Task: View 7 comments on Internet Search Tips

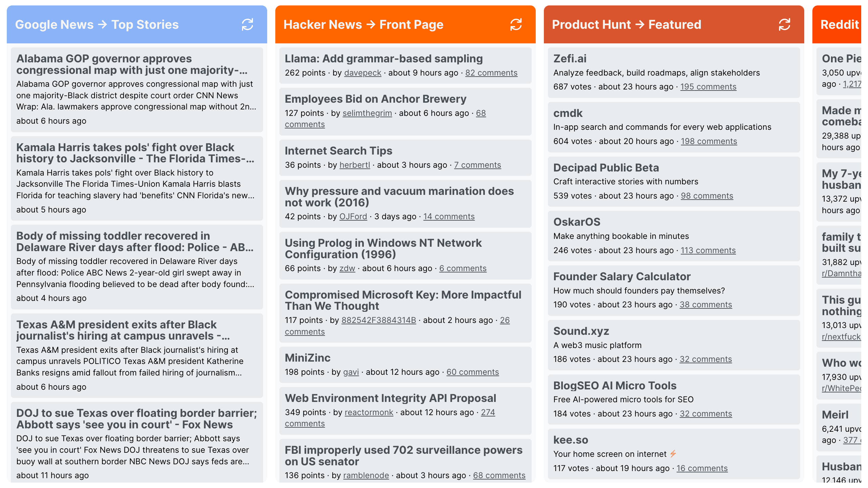Action: 477,165
